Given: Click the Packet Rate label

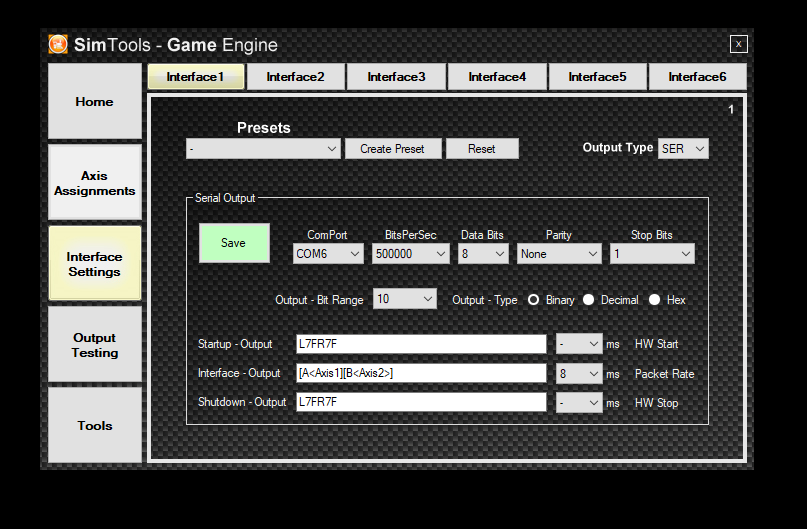Looking at the screenshot, I should tap(664, 374).
